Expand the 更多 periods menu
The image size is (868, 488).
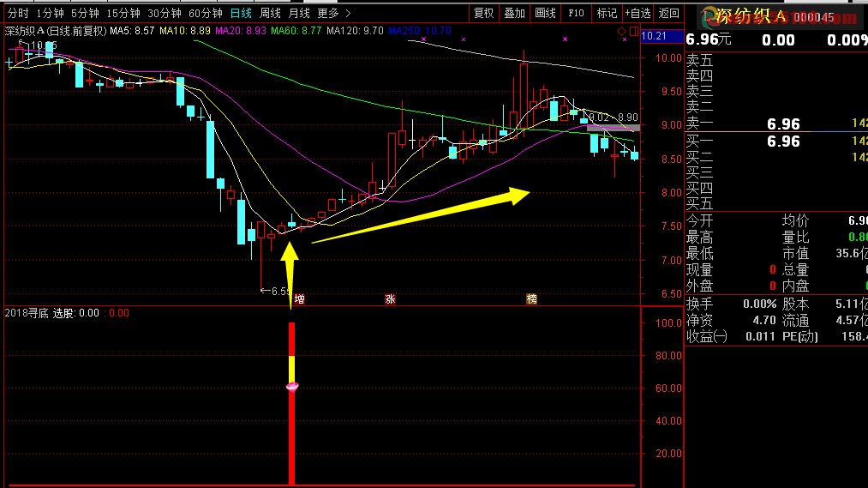coord(334,13)
